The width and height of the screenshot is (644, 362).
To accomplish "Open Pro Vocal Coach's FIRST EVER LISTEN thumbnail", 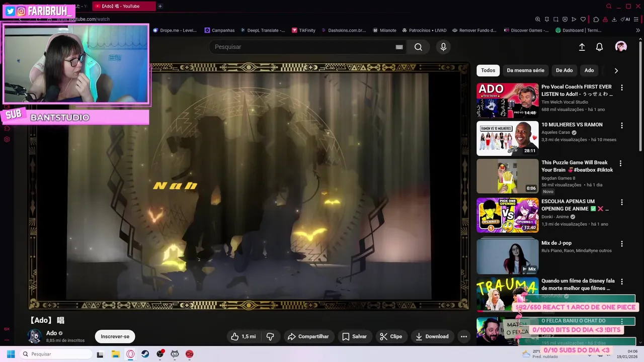I will (507, 100).
